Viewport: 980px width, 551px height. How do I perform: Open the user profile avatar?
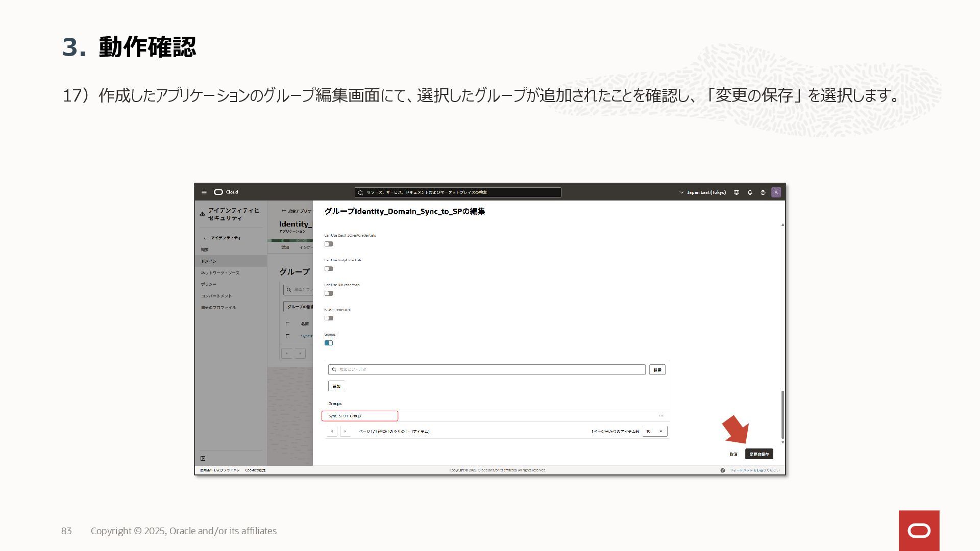(776, 192)
